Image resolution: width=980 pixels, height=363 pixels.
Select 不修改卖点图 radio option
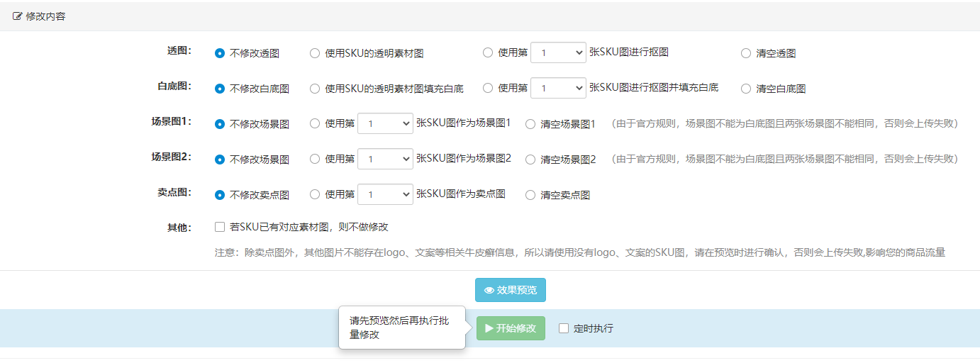(220, 195)
